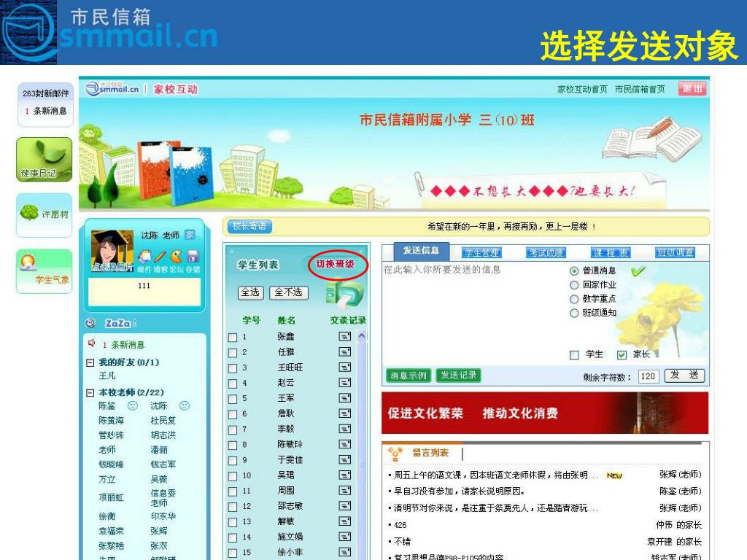Switch to the 考试成绩 tab
Image resolution: width=747 pixels, height=560 pixels.
(x=546, y=252)
